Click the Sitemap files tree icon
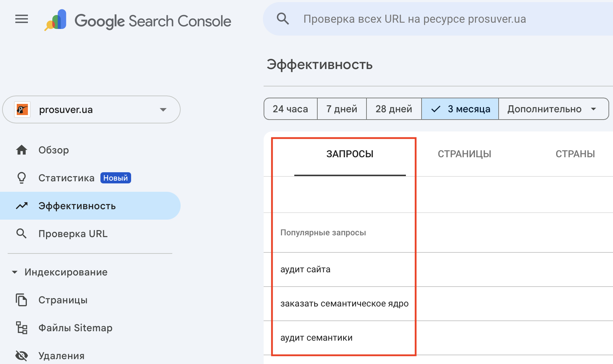Image resolution: width=613 pixels, height=364 pixels. [x=22, y=328]
